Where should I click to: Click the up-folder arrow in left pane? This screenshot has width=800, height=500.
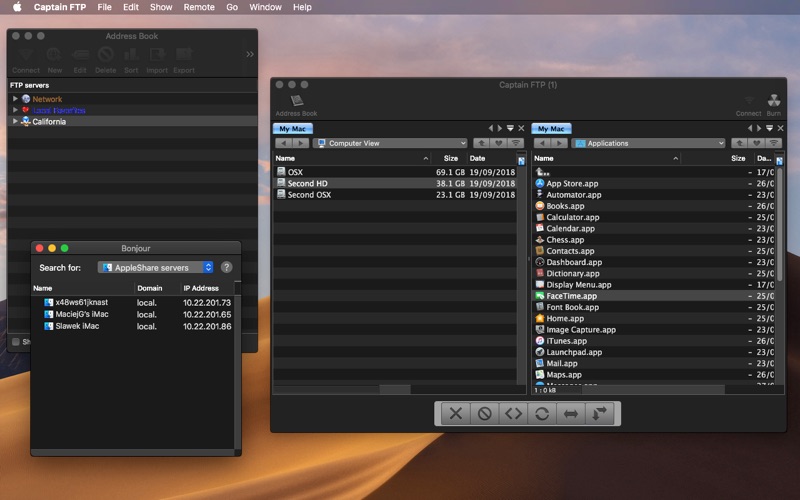482,143
